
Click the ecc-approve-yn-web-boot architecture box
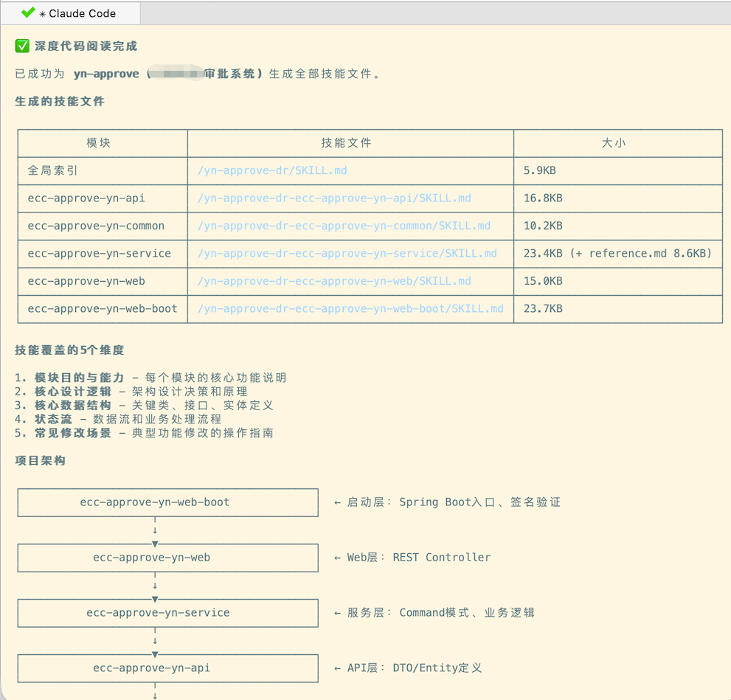pyautogui.click(x=168, y=502)
